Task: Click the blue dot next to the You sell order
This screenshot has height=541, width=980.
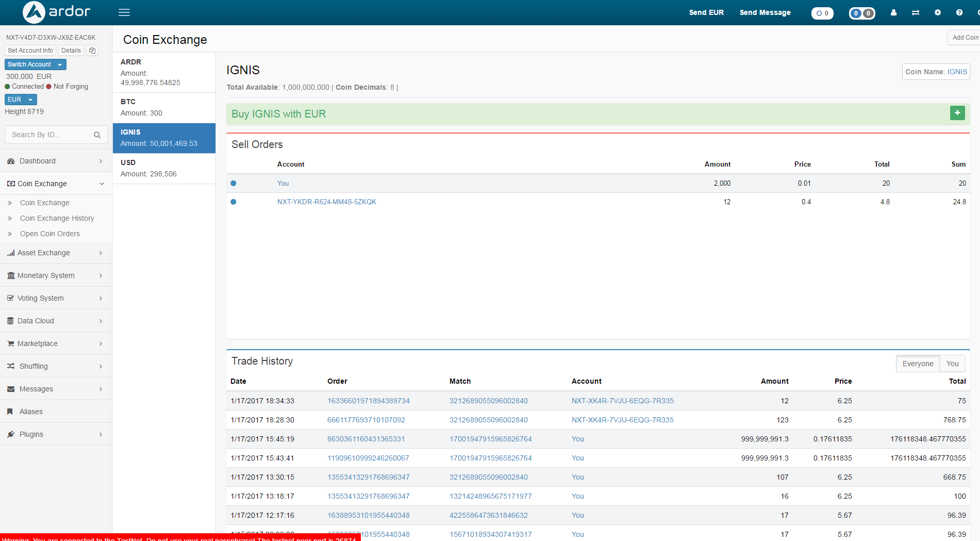Action: click(234, 183)
